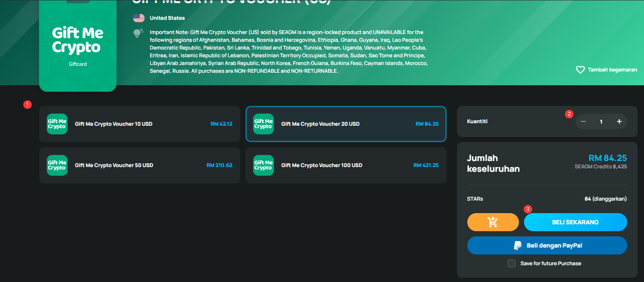The image size is (644, 282).
Task: Select Gift Me Crypto Voucher 100 USD
Action: coord(346,165)
